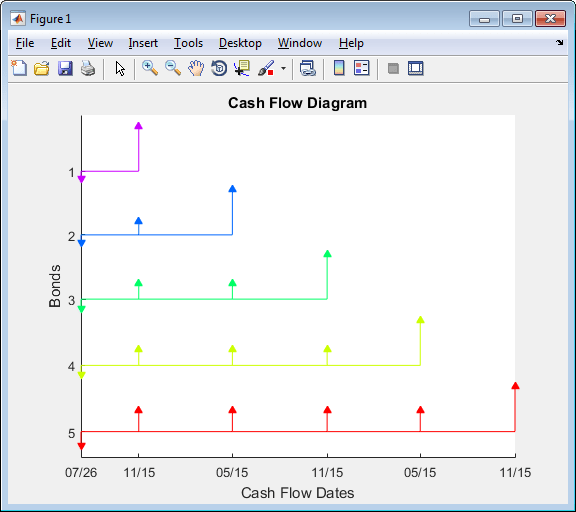Open the Window menu
The image size is (576, 512).
[x=300, y=43]
